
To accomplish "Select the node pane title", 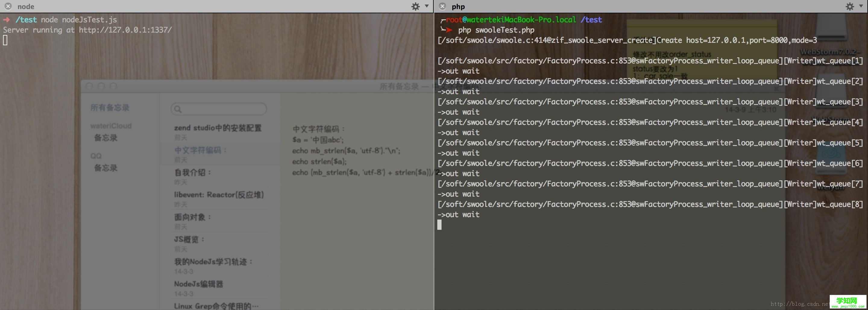I will click(x=26, y=6).
